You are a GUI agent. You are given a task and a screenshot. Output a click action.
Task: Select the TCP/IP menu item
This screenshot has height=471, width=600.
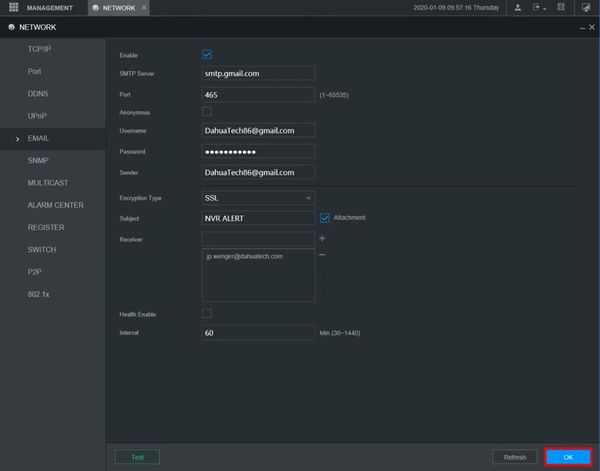(39, 49)
